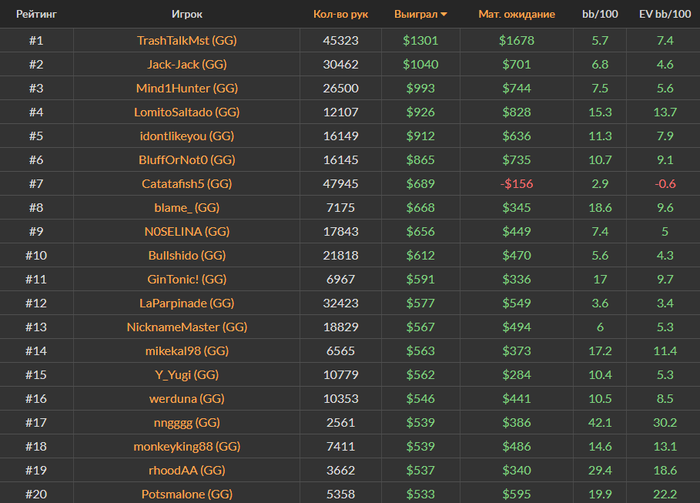Image resolution: width=700 pixels, height=503 pixels.
Task: Select NicknameMaster (GG) link
Action: [x=187, y=327]
